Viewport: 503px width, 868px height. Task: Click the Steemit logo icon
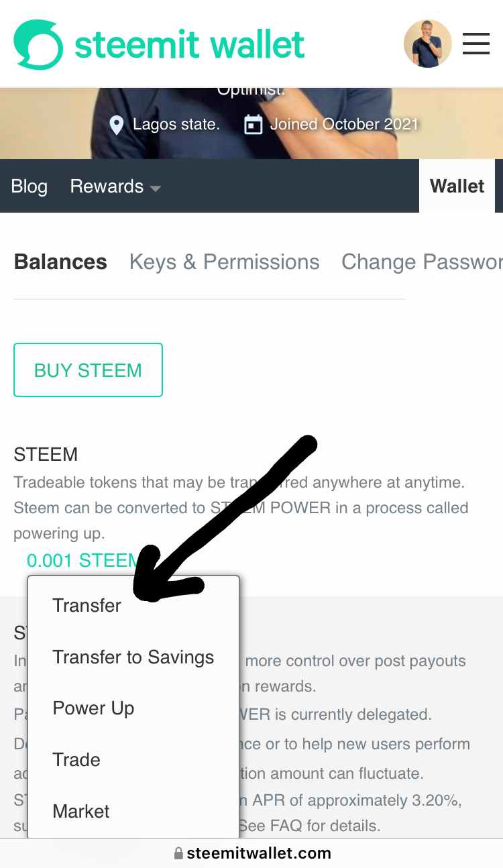point(38,44)
